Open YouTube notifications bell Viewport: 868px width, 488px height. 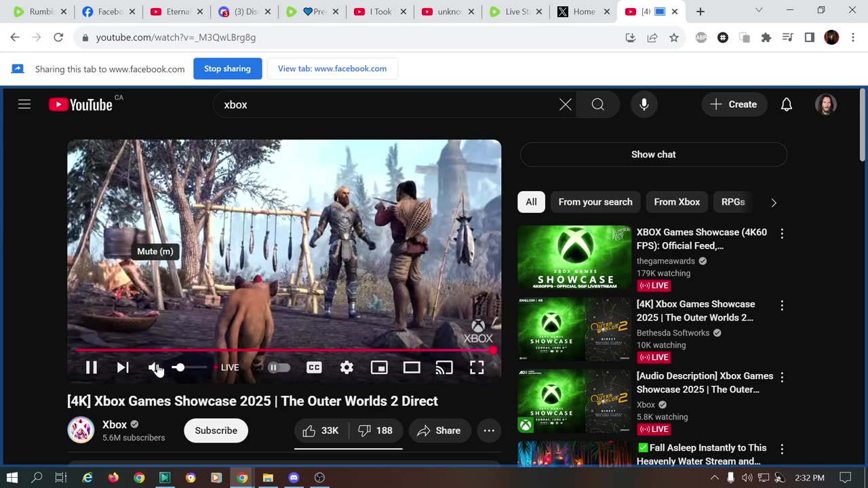787,104
